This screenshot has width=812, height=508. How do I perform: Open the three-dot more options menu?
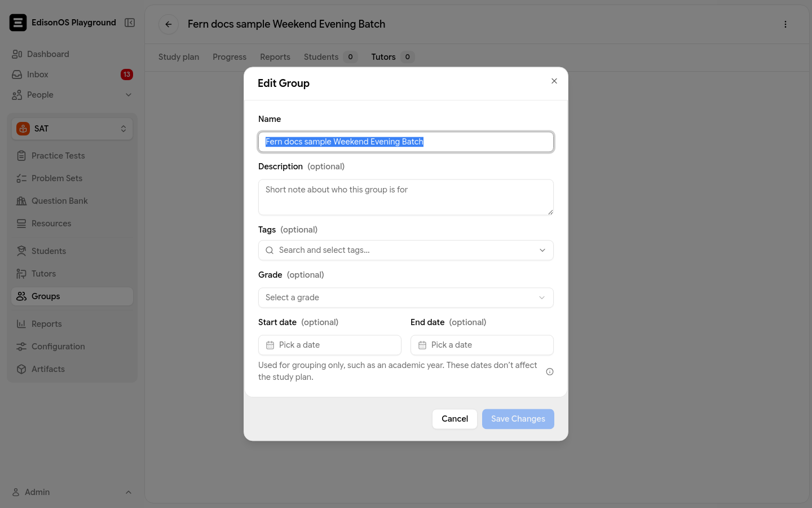click(785, 24)
